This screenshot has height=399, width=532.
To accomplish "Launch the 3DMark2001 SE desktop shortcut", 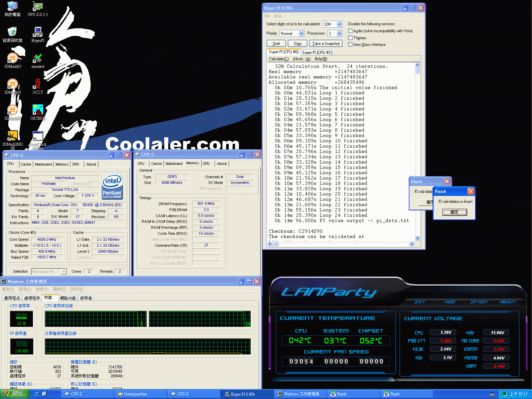I will click(x=12, y=140).
